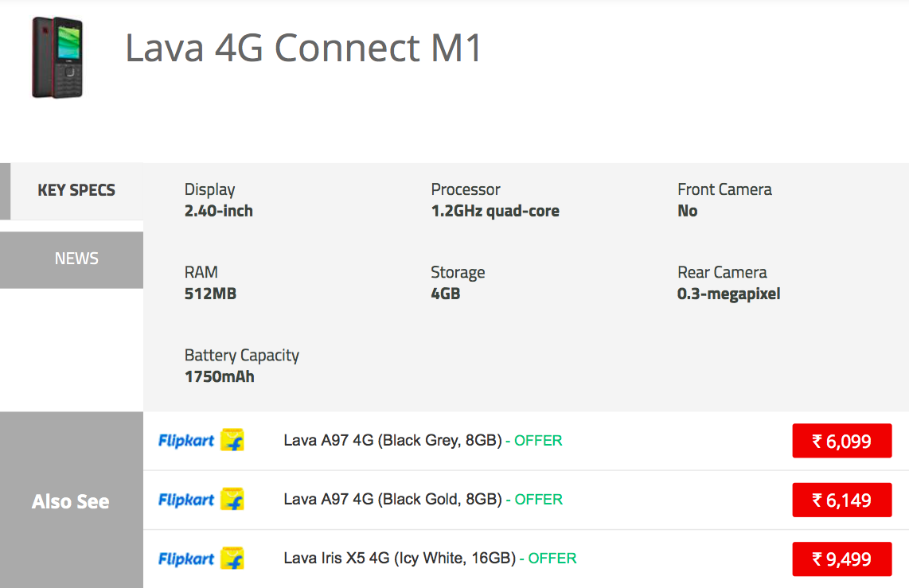Viewport: 909px width, 588px height.
Task: Click the Flipkart logo beside Lava Iris X5
Action: (x=201, y=559)
